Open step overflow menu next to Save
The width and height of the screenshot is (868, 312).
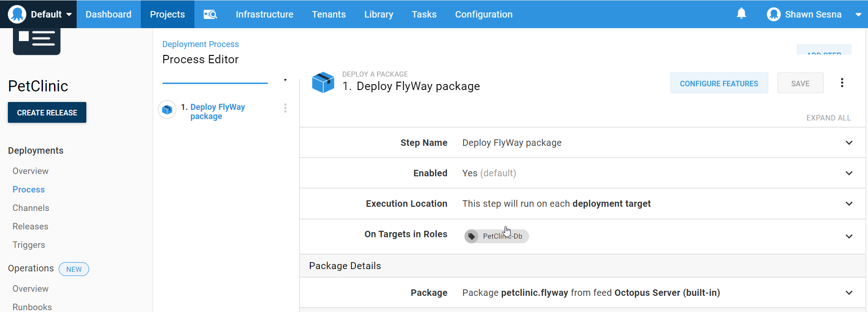click(x=842, y=83)
